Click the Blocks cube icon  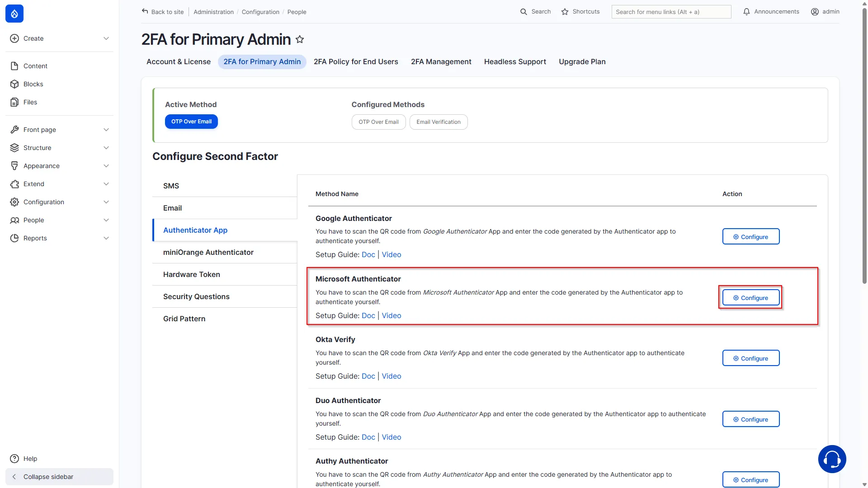tap(14, 84)
